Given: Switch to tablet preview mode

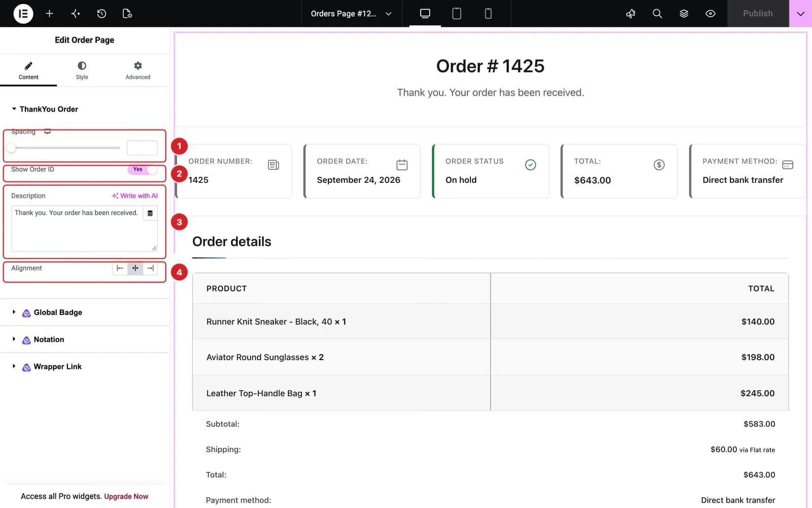Looking at the screenshot, I should [x=457, y=14].
